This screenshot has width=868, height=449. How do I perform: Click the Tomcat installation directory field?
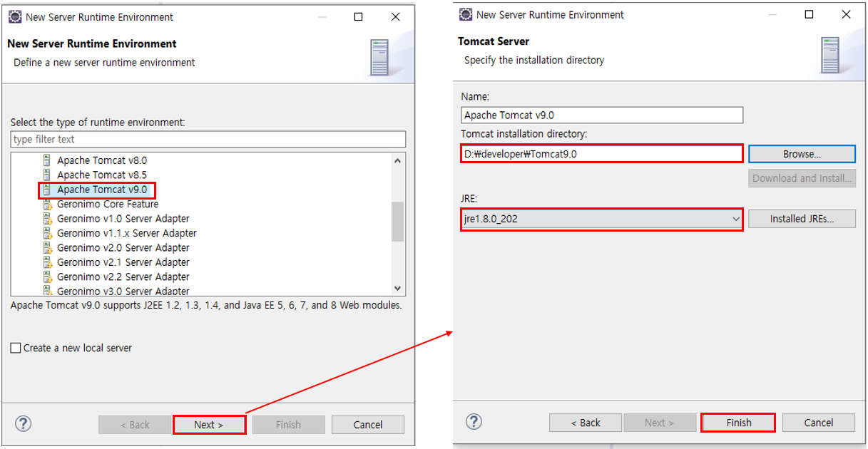602,153
